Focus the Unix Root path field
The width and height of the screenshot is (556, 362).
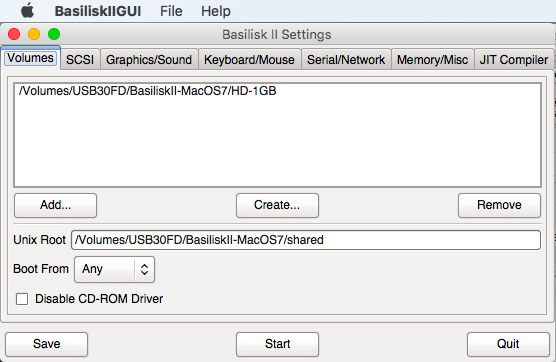click(x=306, y=240)
